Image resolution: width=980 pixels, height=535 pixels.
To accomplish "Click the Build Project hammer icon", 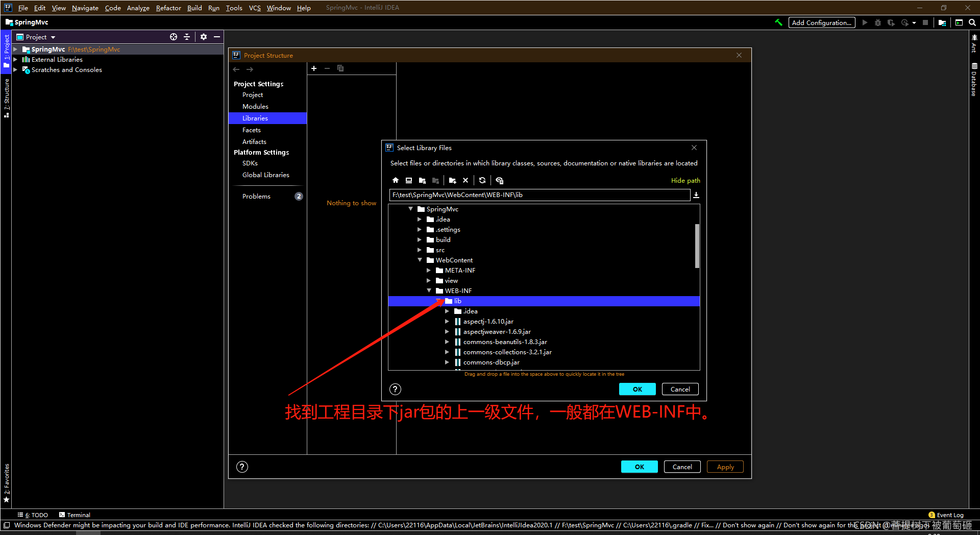I will pyautogui.click(x=778, y=22).
